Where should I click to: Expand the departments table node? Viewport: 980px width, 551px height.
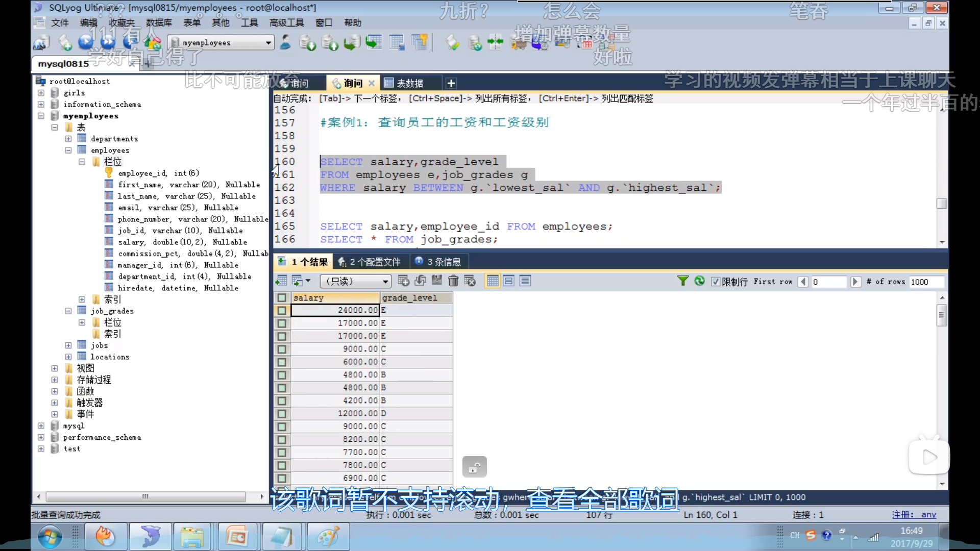[x=68, y=139]
